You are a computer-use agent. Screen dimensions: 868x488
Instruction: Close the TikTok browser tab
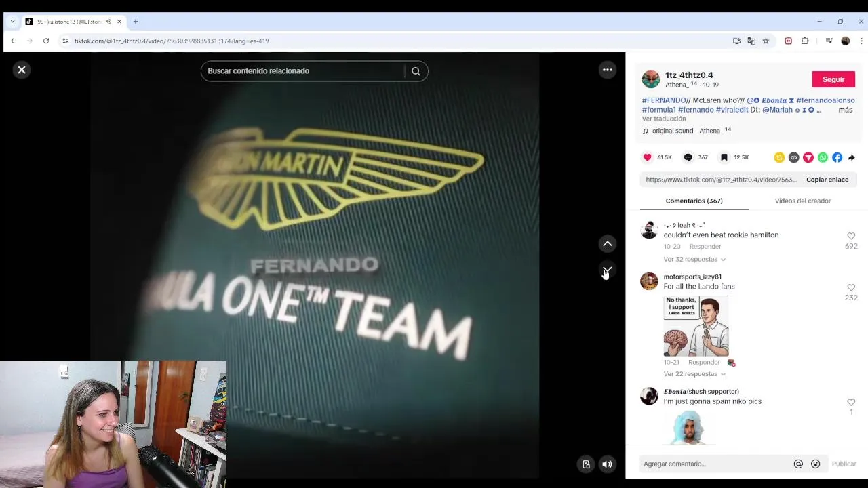point(119,22)
